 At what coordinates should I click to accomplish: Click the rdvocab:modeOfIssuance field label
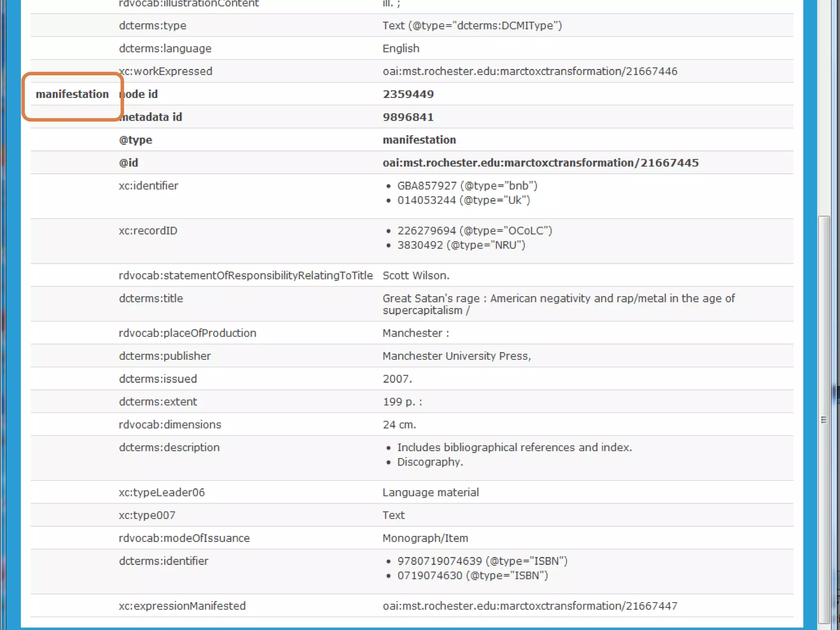184,538
